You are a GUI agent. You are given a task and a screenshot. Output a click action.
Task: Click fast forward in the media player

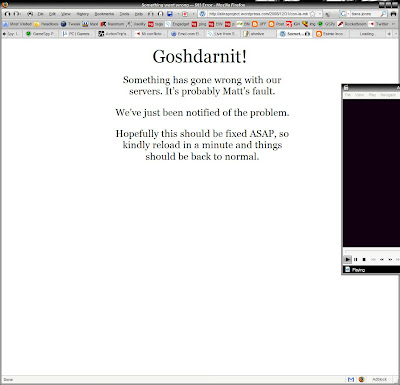[x=390, y=259]
